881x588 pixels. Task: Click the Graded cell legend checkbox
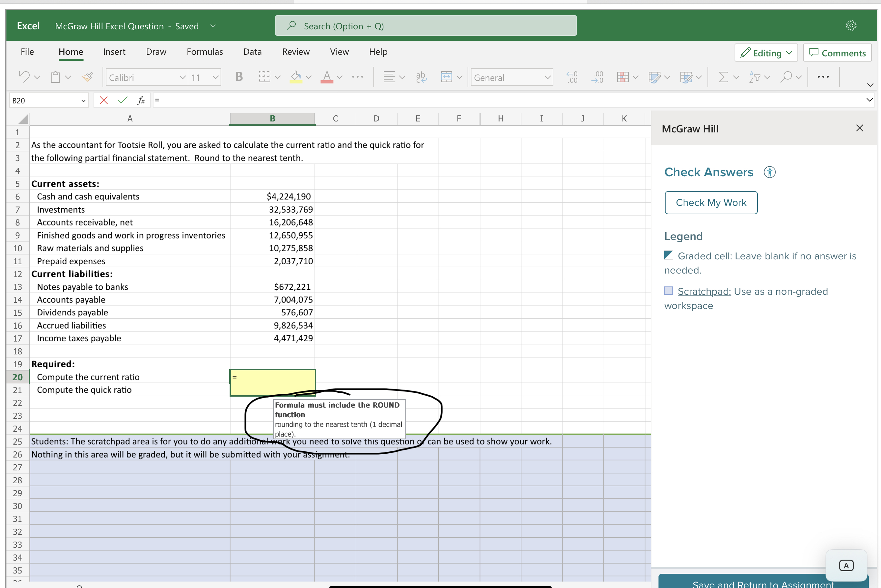tap(668, 255)
